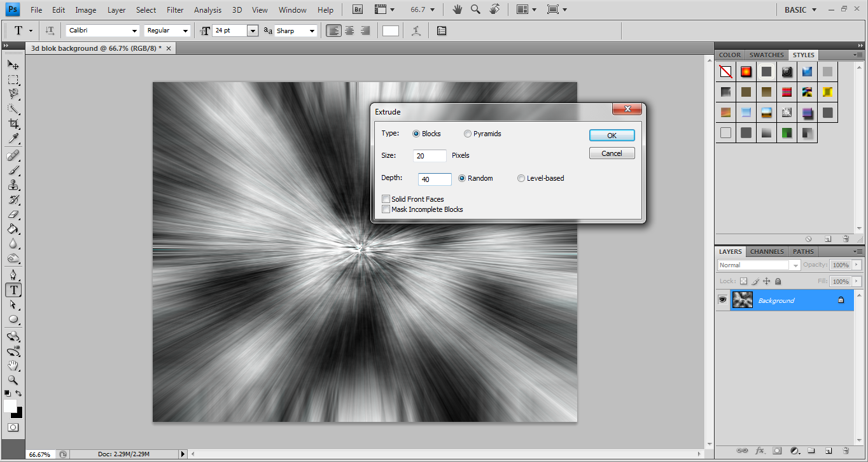
Task: Enable Mask Incomplete Blocks checkbox
Action: 386,209
